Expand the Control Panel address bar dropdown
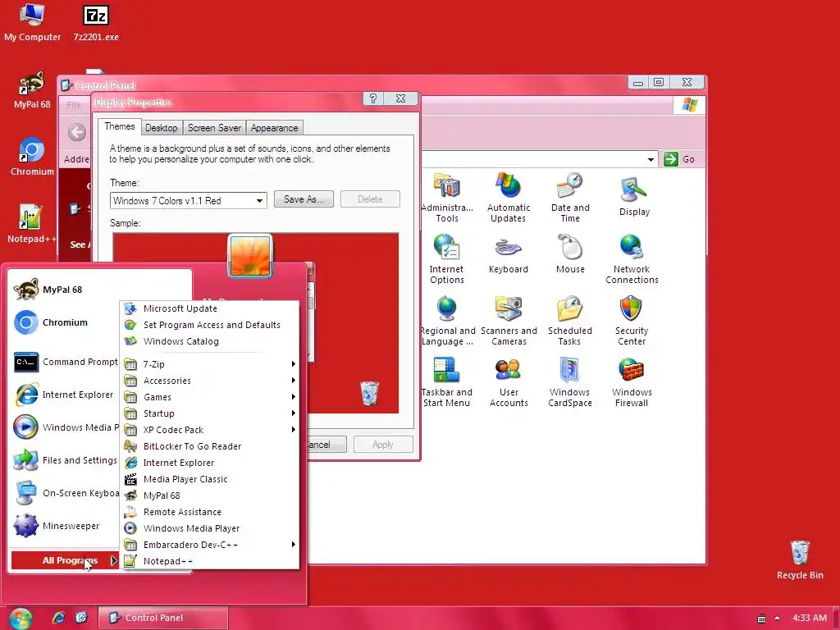Screen dimensions: 840x630 (x=651, y=159)
